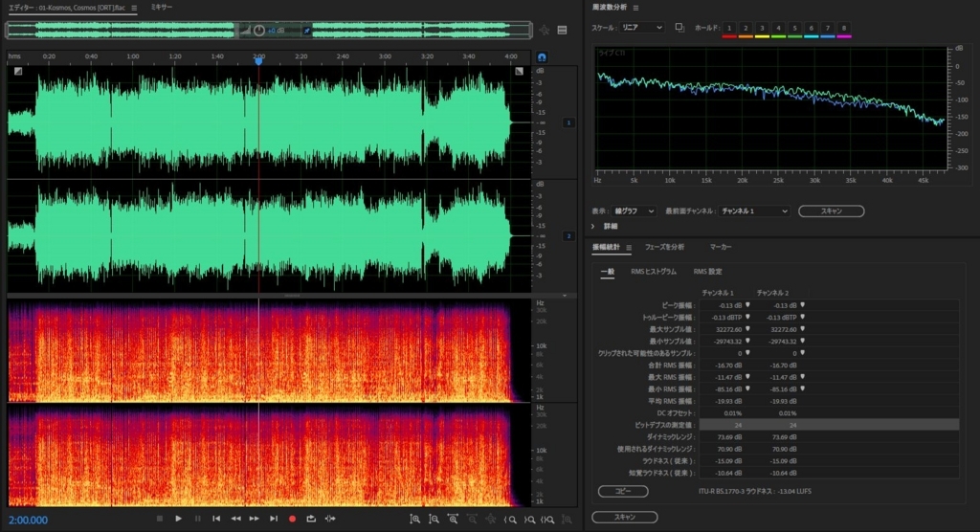The width and height of the screenshot is (980, 532).
Task: Jump to channel 1 peak amplitude marker
Action: (x=747, y=305)
